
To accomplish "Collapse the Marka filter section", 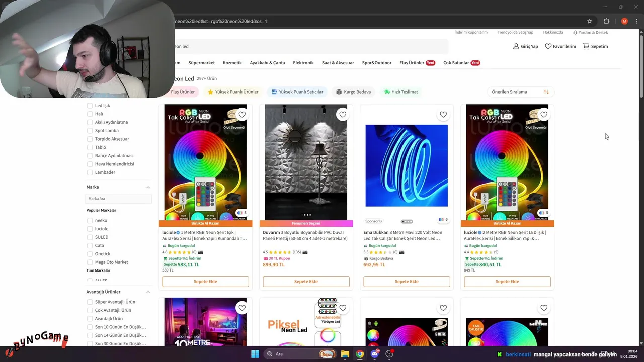I will point(148,187).
